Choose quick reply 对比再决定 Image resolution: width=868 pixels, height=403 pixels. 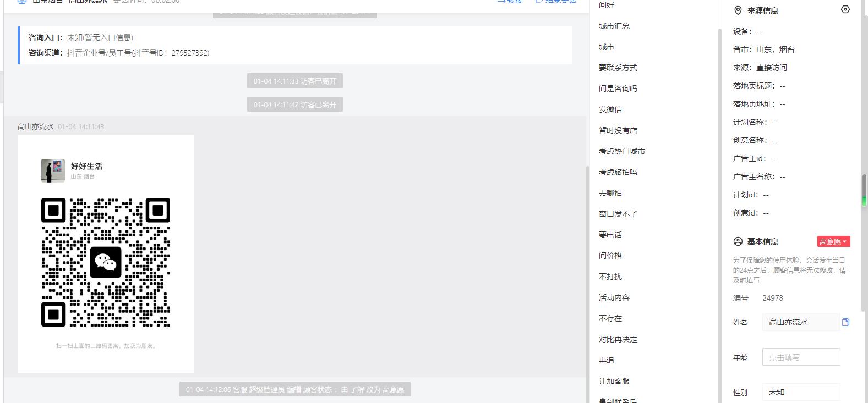point(618,339)
